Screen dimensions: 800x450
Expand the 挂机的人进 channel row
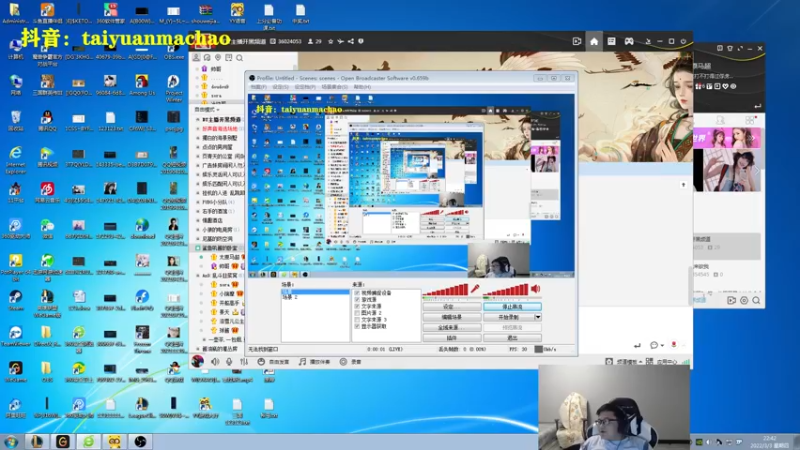198,193
